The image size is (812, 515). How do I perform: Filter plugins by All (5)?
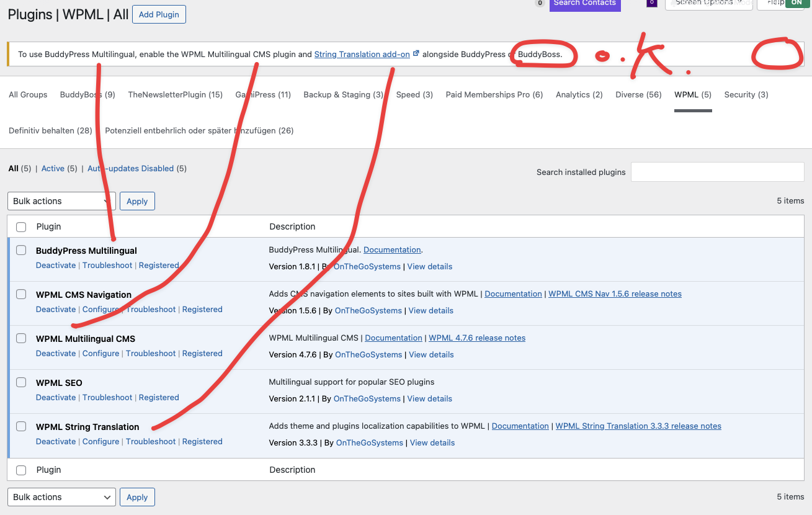coord(19,168)
